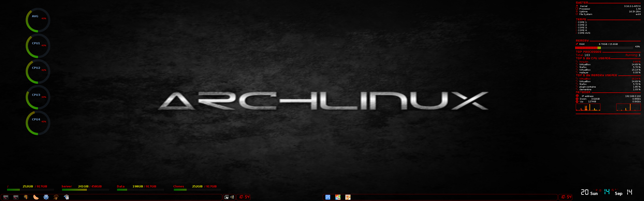Click the RAM usage bar showing 43%

click(x=604, y=48)
